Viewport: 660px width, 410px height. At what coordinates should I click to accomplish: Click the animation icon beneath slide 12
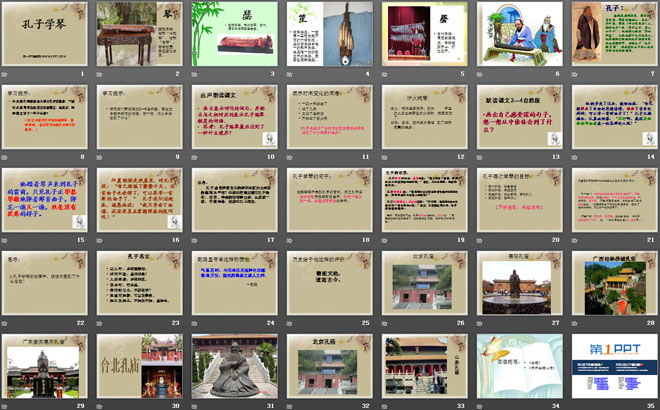tap(385, 157)
